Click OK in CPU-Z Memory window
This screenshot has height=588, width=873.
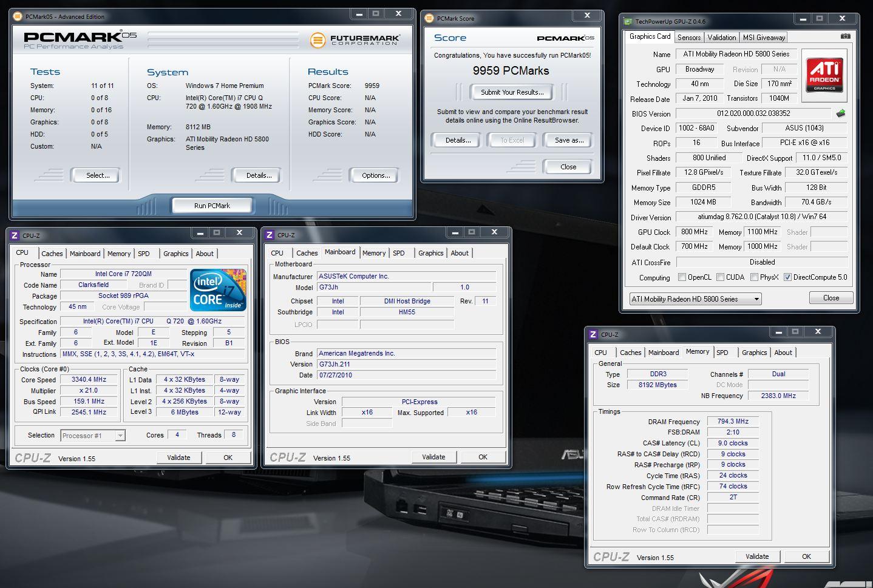pos(806,556)
